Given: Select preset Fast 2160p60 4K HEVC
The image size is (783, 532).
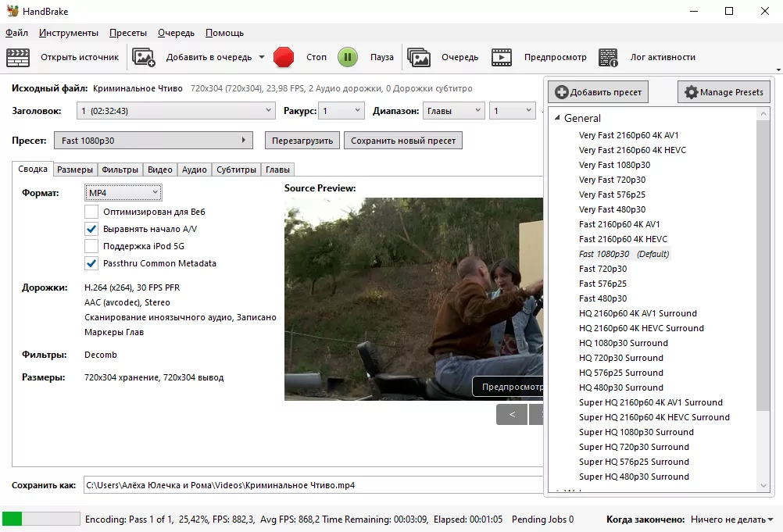Looking at the screenshot, I should [x=623, y=239].
